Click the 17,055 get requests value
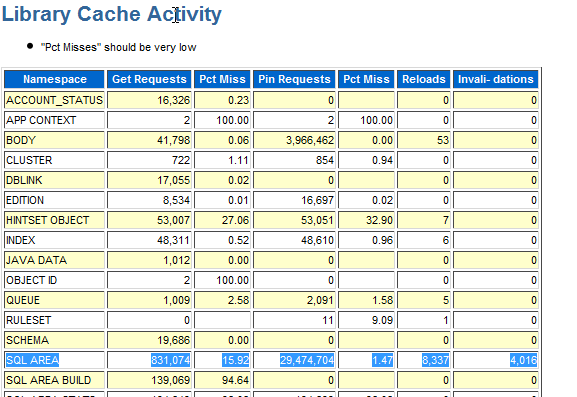The image size is (577, 397). coord(174,180)
